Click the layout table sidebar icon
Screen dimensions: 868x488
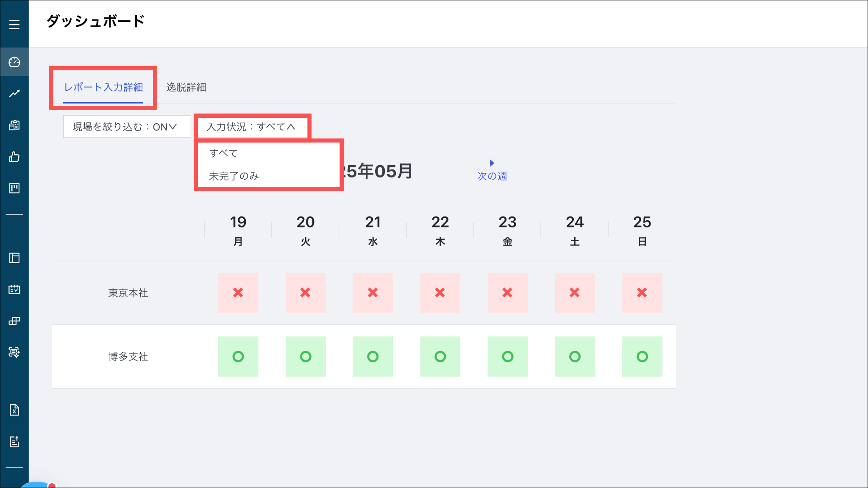(14, 258)
